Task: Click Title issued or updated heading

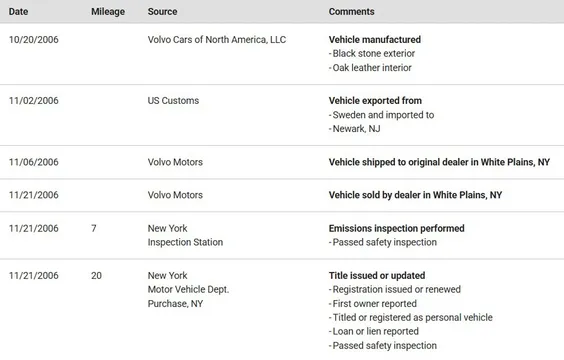Action: coord(377,275)
